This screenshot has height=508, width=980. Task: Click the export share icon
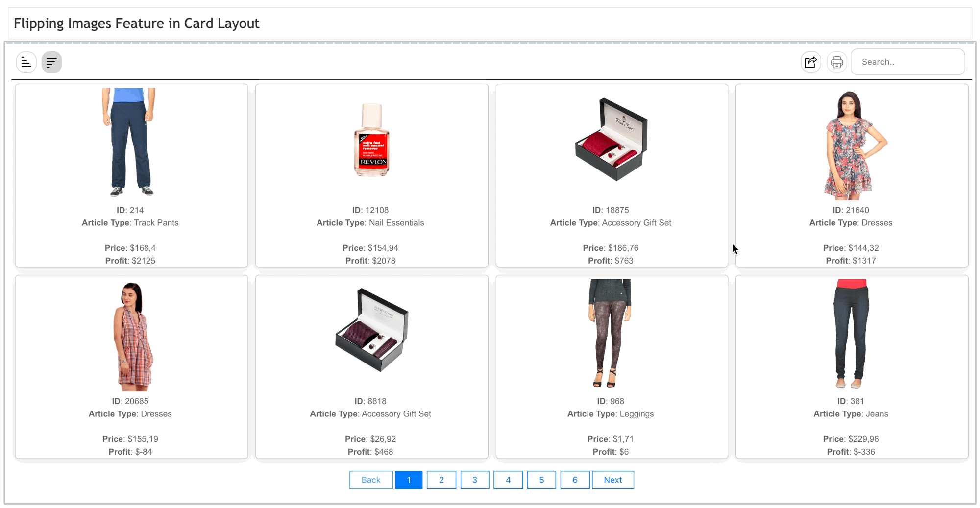(810, 62)
